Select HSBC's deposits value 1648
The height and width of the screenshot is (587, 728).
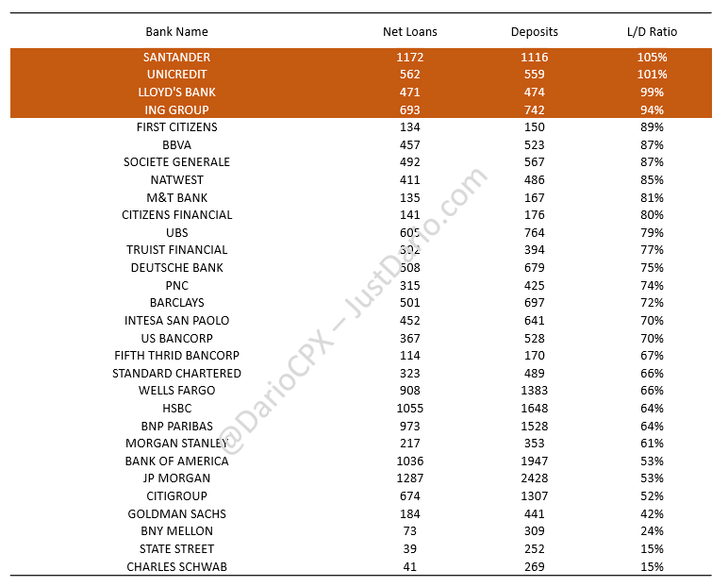pos(534,409)
